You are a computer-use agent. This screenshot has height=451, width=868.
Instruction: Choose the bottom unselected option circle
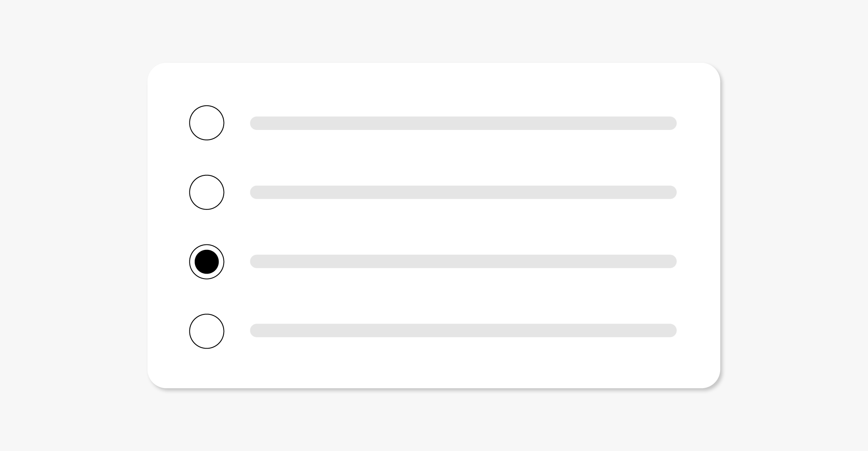pos(207,331)
